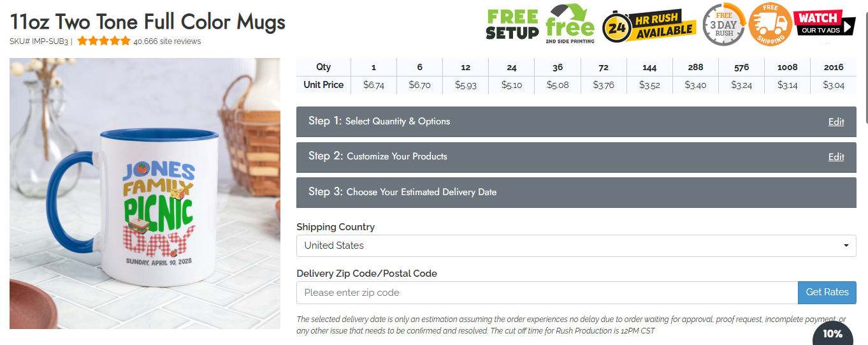Screen dimensions: 868x345
Task: Click the orange Free Shipping truck icon
Action: pos(770,25)
